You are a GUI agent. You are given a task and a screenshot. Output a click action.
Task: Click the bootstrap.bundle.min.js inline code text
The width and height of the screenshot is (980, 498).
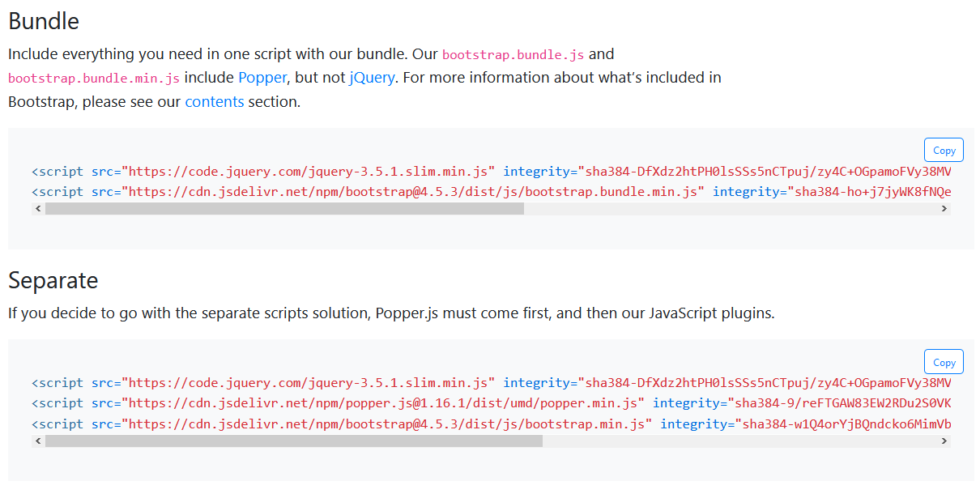click(94, 79)
